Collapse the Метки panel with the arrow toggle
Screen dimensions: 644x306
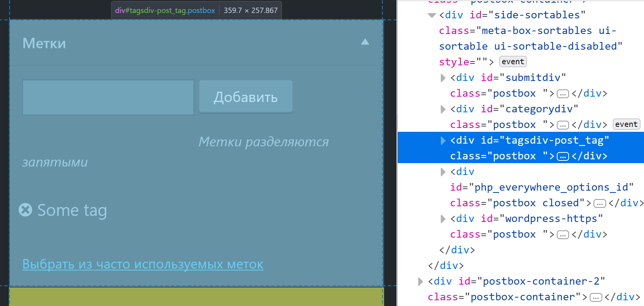365,42
